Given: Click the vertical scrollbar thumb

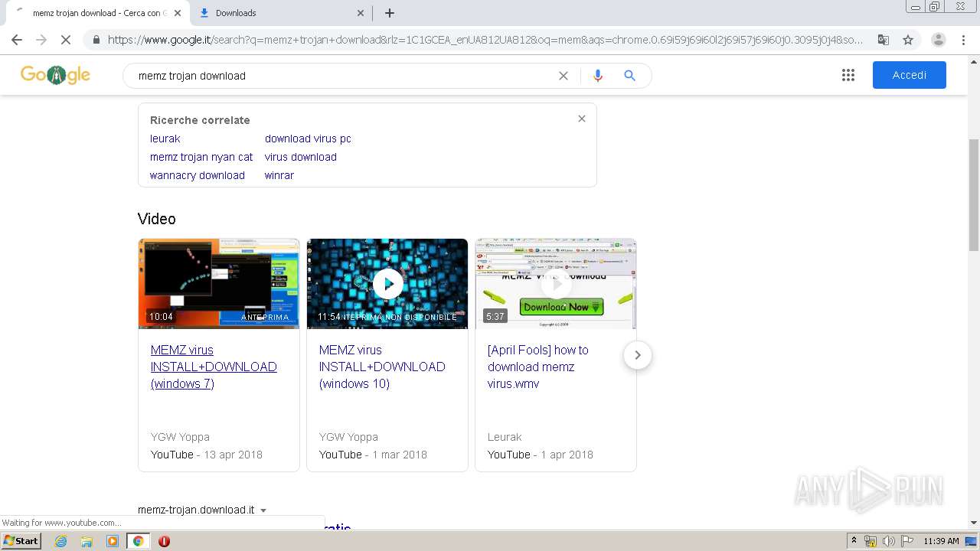Looking at the screenshot, I should click(974, 195).
